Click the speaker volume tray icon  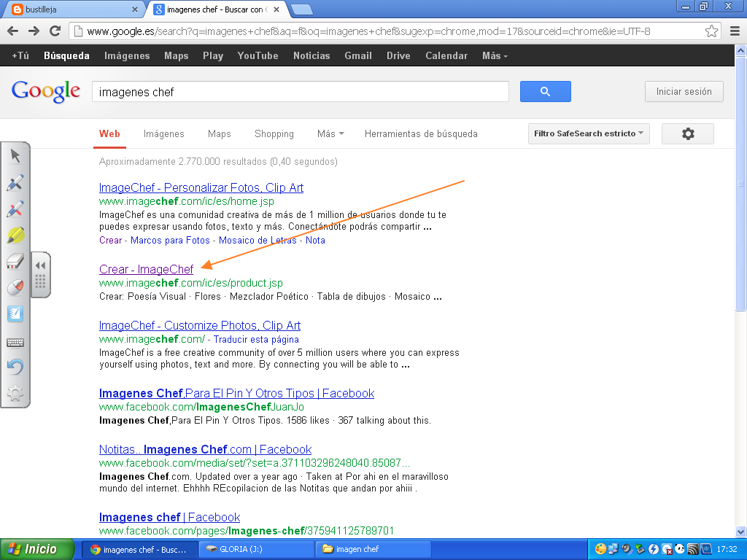[x=627, y=549]
